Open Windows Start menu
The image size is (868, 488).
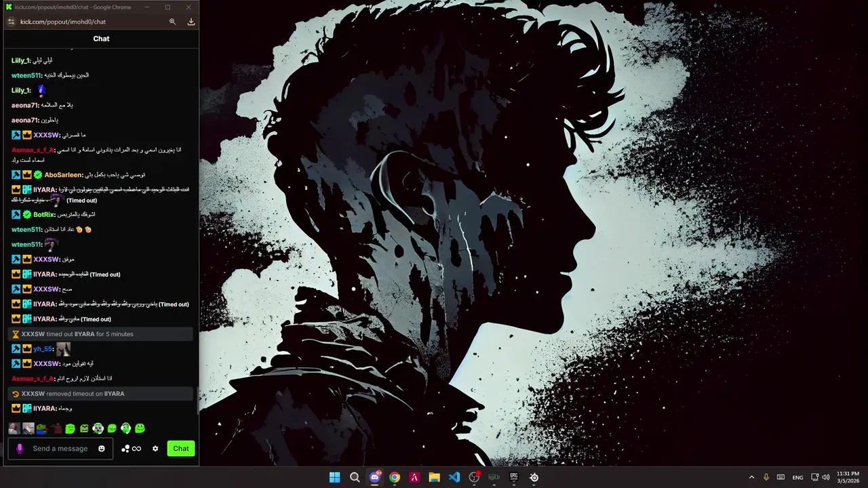tap(335, 477)
